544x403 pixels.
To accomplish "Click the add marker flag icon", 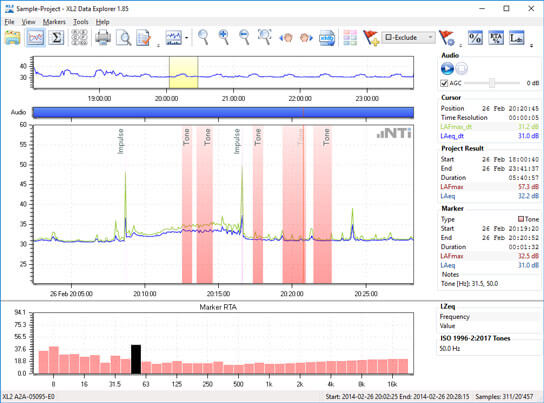I will [x=371, y=37].
